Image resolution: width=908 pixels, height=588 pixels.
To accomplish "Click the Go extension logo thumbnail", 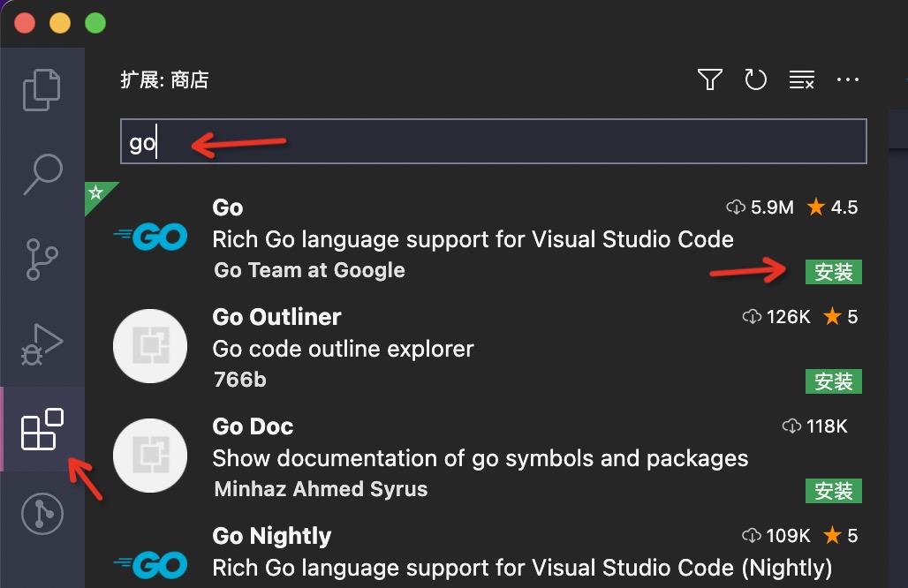I will pyautogui.click(x=150, y=237).
